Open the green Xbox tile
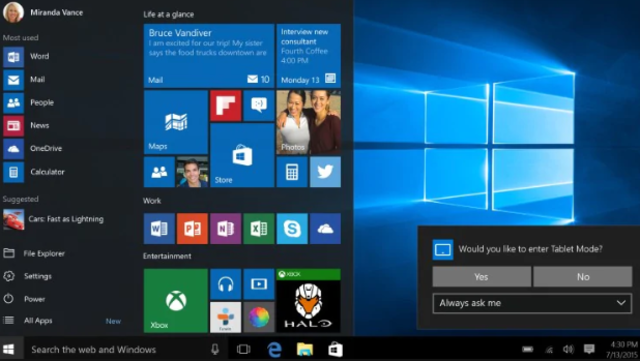 176,301
